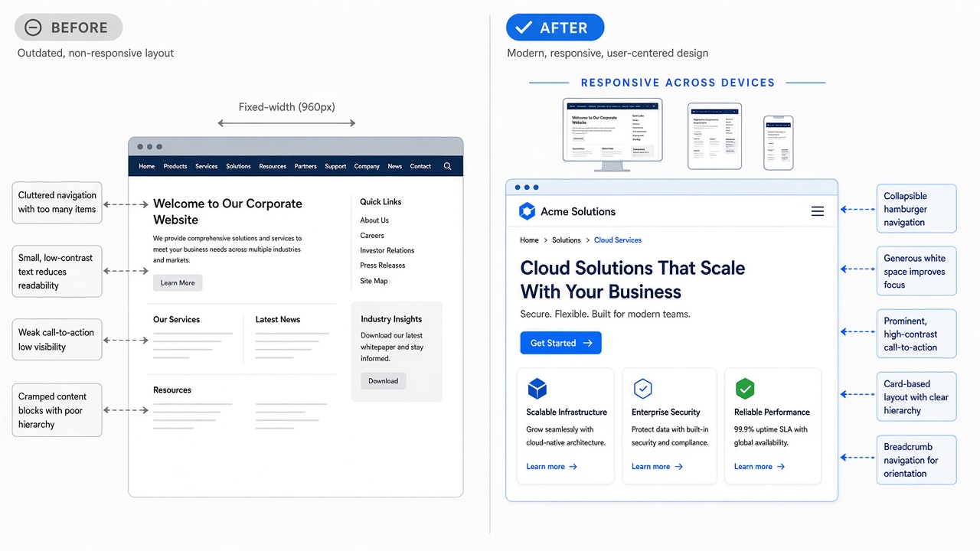The width and height of the screenshot is (980, 551).
Task: Open the Investor Relations quick link
Action: pos(387,250)
